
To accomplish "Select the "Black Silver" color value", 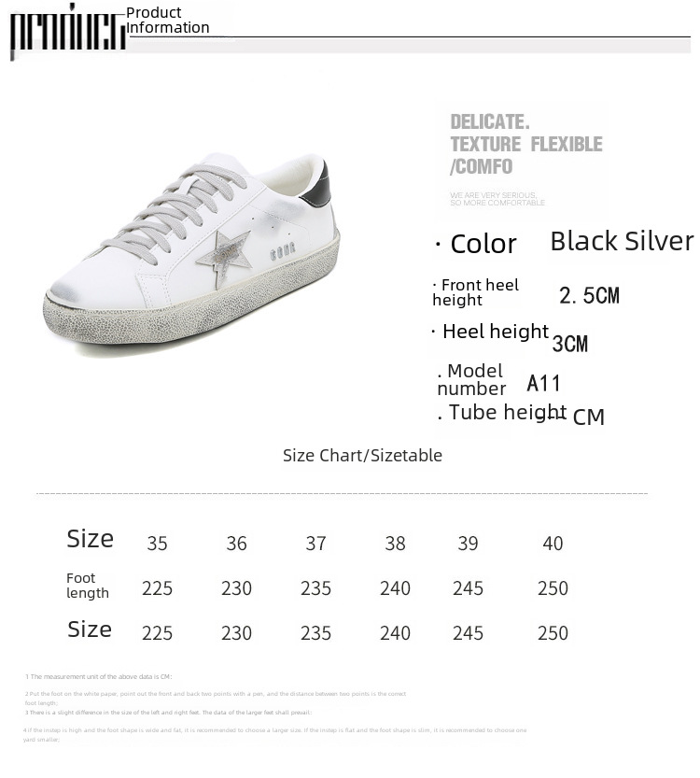I will pos(622,241).
